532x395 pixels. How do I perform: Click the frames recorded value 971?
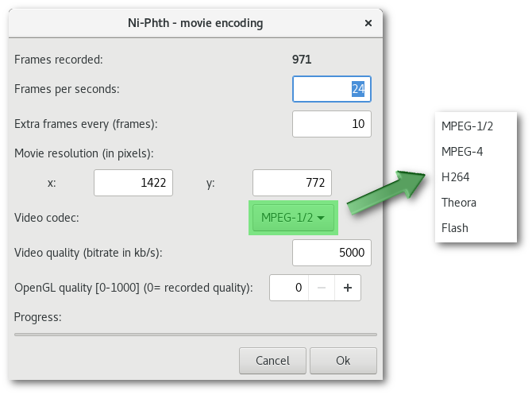[x=302, y=59]
